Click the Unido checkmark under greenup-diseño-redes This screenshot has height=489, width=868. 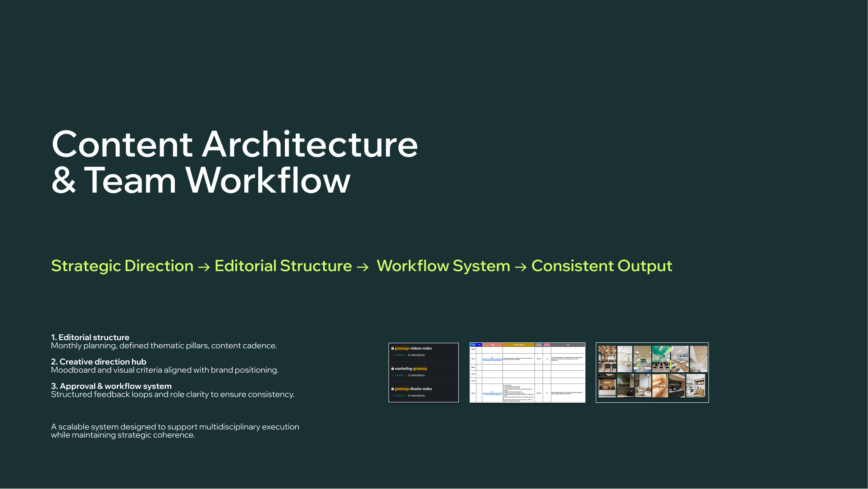coord(393,396)
